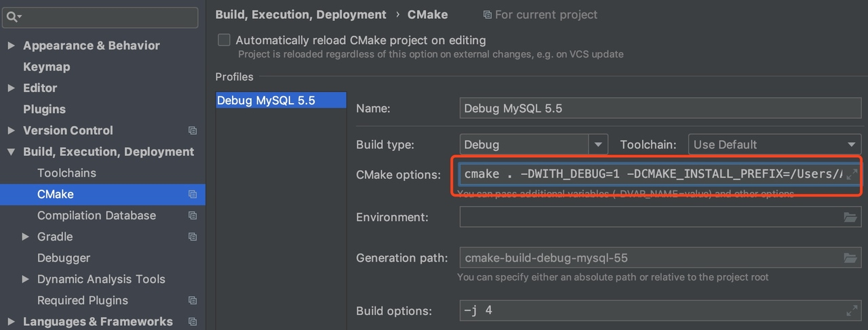Click the profile Name input field
Image resolution: width=868 pixels, height=330 pixels.
click(x=660, y=108)
